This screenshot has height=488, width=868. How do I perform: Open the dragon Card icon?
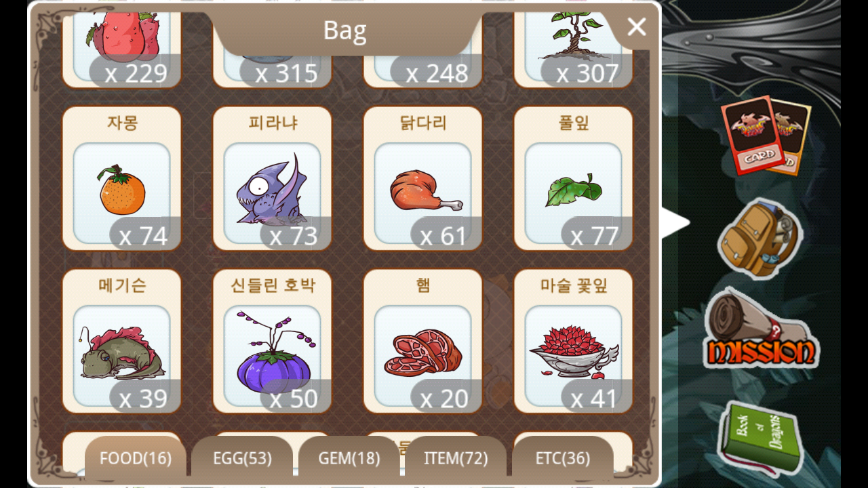765,136
